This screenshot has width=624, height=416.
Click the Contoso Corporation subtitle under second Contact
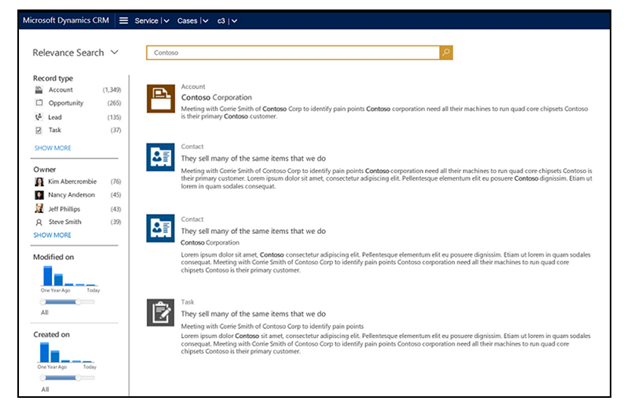[x=210, y=242]
